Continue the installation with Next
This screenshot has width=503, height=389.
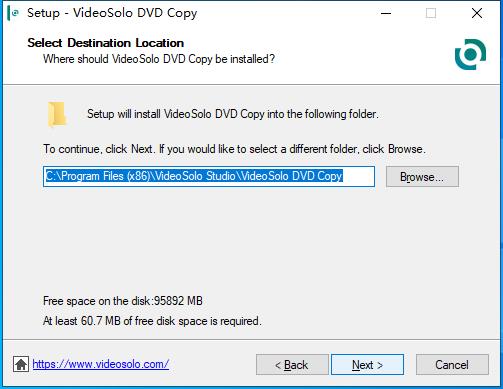point(367,365)
